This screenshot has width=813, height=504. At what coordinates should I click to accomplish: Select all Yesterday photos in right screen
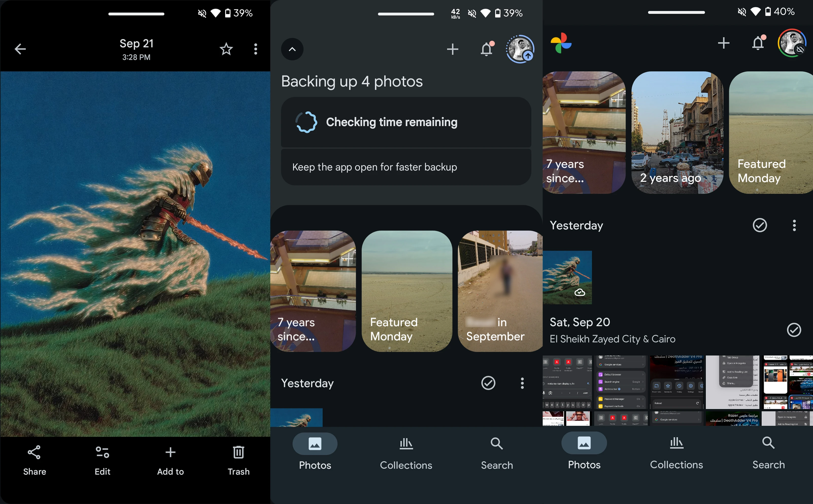tap(760, 225)
